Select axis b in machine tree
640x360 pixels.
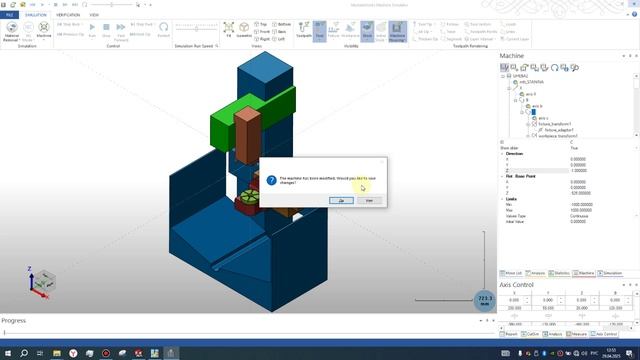pos(537,106)
